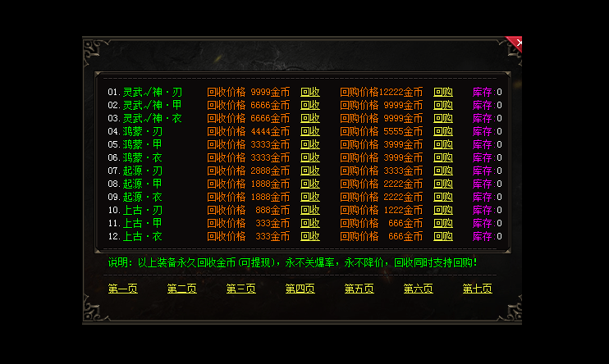The height and width of the screenshot is (364, 609).
Task: Click 回收 for item 04 鸿蒙·刃
Action: click(310, 132)
